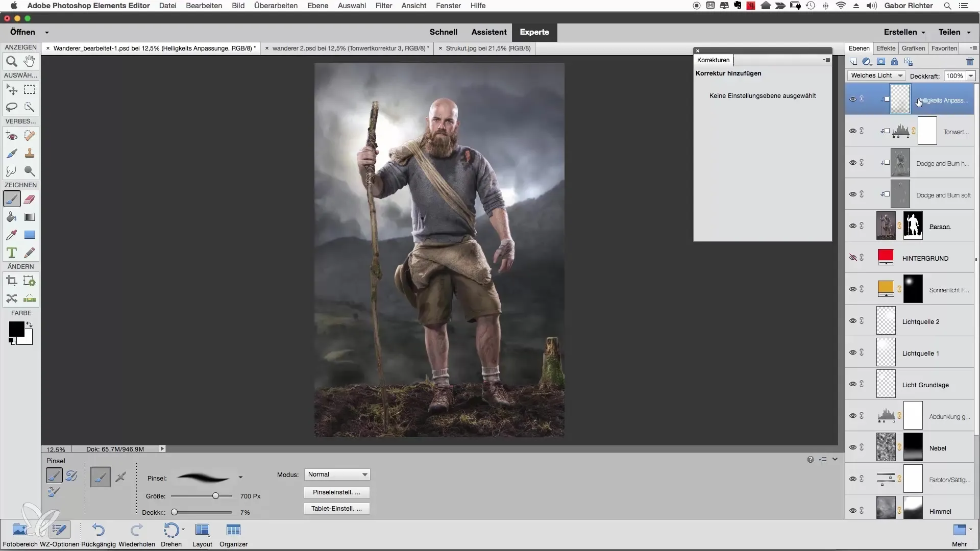The height and width of the screenshot is (551, 980).
Task: Delete layer trash icon
Action: coord(970,62)
